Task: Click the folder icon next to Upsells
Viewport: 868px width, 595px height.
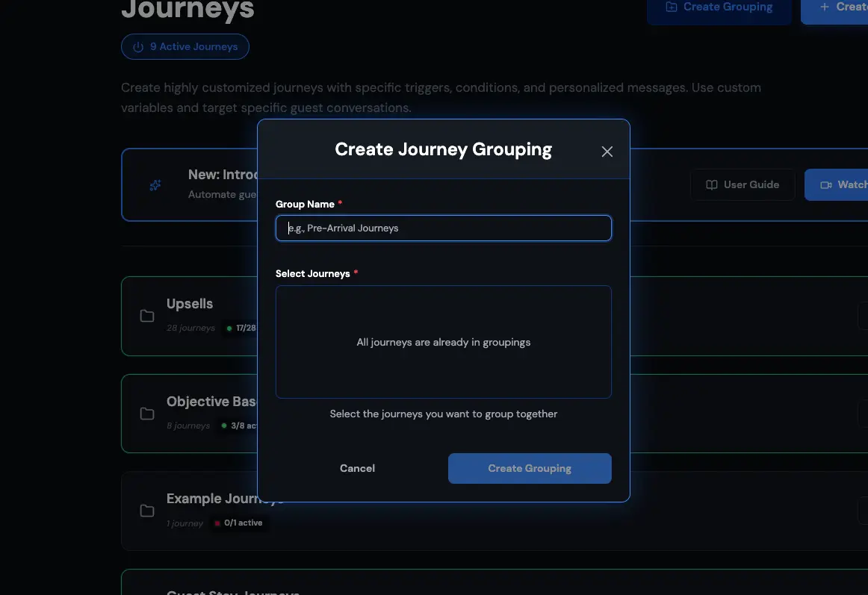Action: (x=146, y=316)
